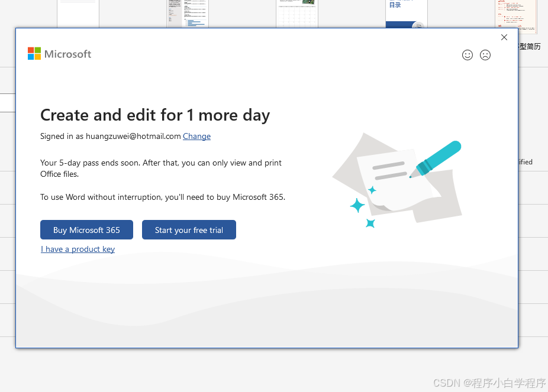Viewport: 548px width, 392px height.
Task: Click the Buy Microsoft 365 button
Action: [86, 229]
